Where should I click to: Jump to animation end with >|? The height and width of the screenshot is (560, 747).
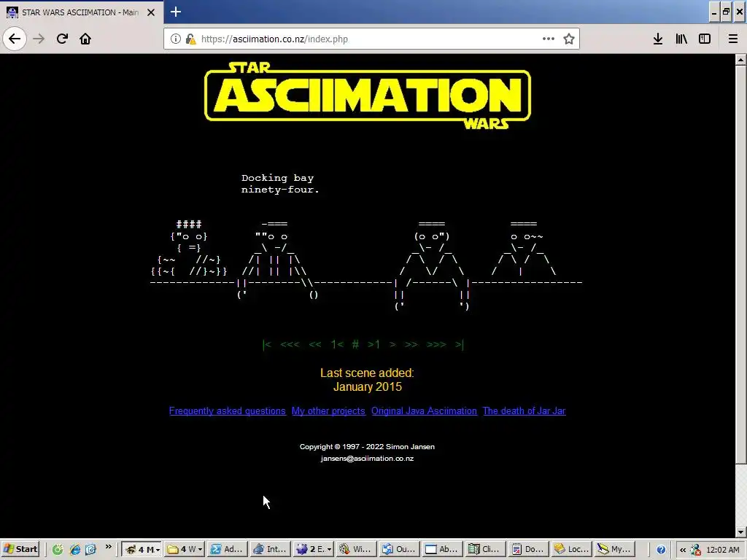460,344
